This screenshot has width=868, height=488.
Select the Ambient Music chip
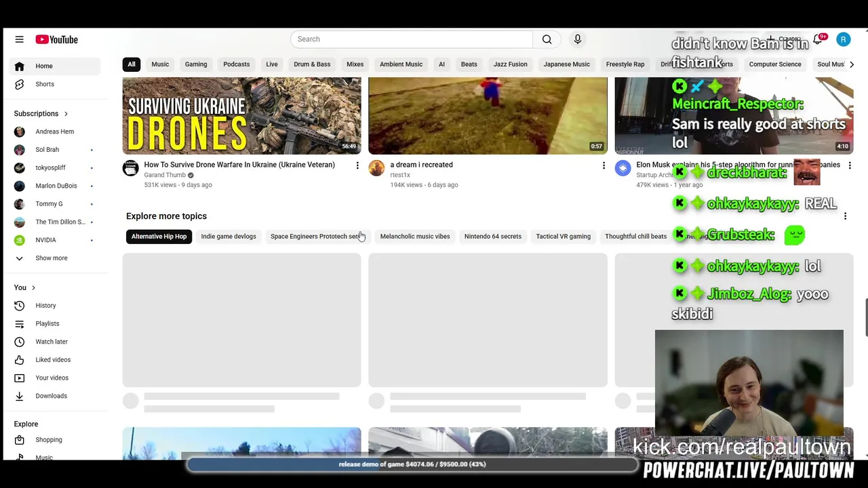coord(401,64)
